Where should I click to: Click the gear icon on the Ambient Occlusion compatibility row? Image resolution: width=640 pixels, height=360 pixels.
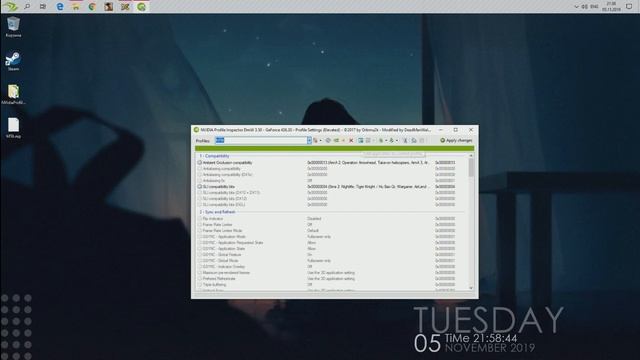click(x=200, y=162)
